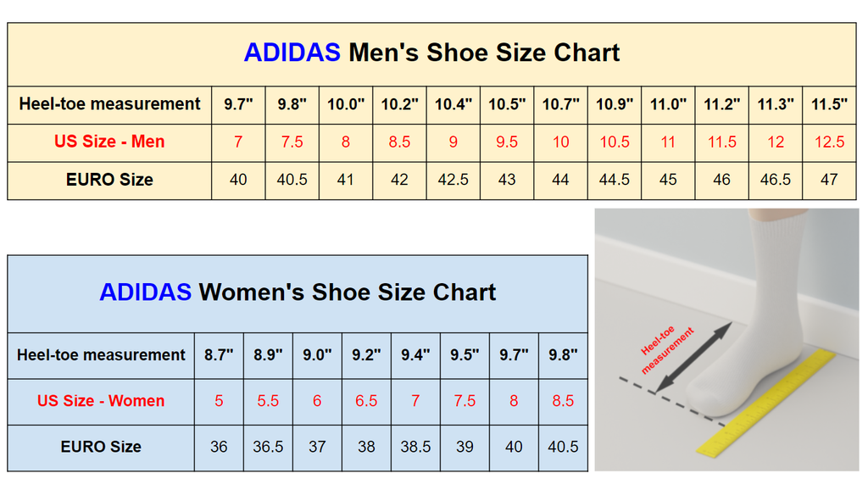Click the men's 'EURO Size' row header
This screenshot has width=868, height=479.
pos(109,180)
